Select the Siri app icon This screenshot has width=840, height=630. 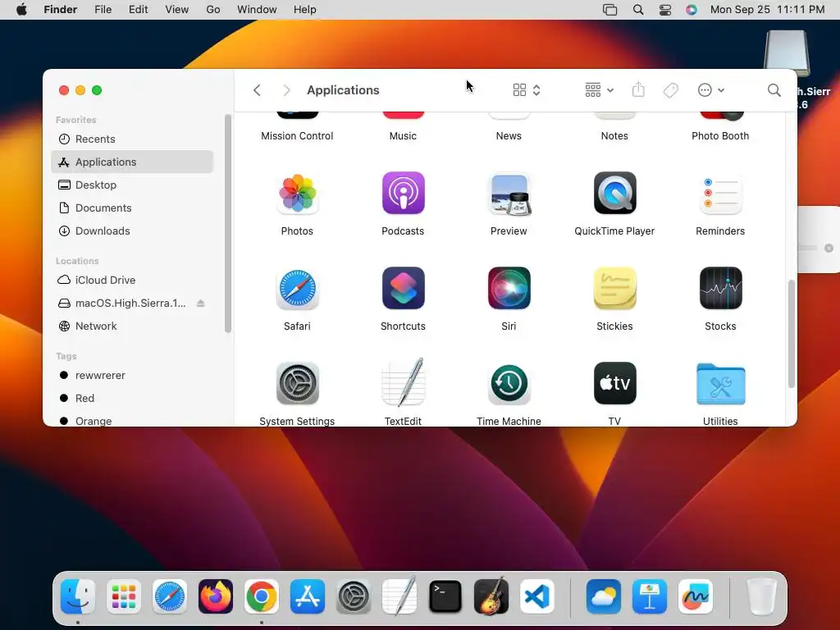click(509, 288)
